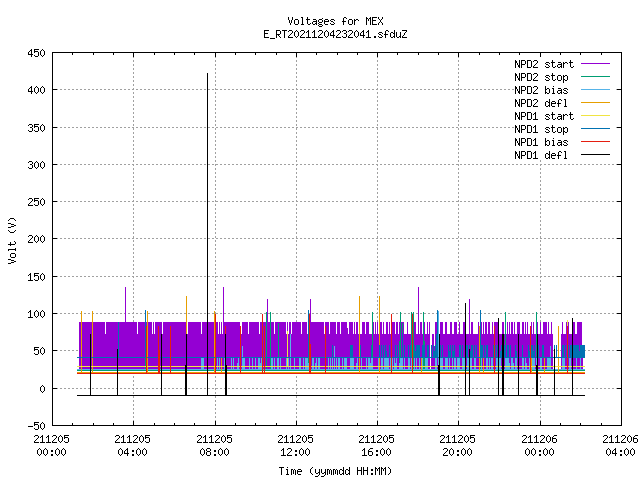Click the 300 y-axis tick label

tap(36, 165)
